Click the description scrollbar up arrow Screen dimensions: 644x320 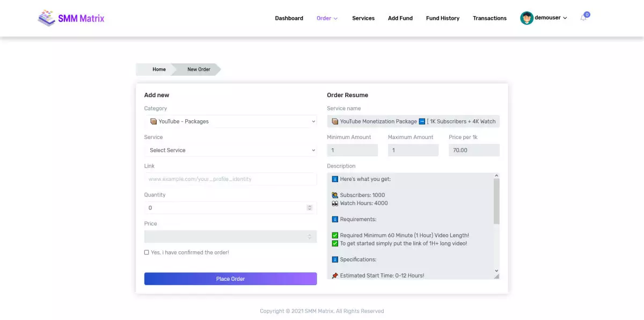496,176
